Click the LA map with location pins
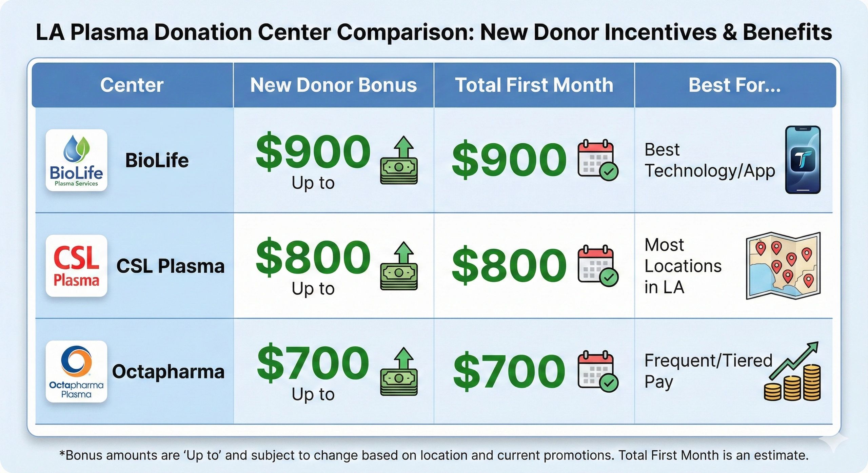868x473 pixels. [783, 266]
